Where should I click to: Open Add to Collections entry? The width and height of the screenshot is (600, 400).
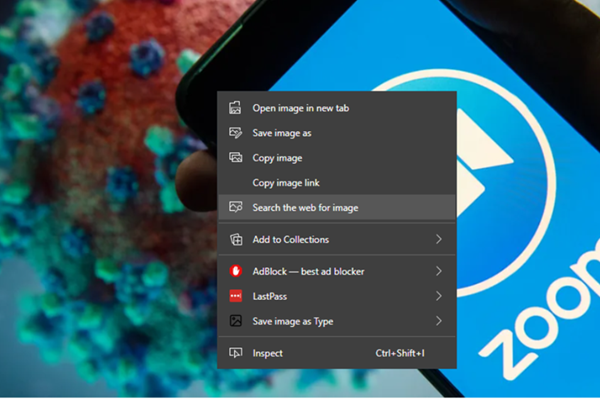[x=337, y=239]
